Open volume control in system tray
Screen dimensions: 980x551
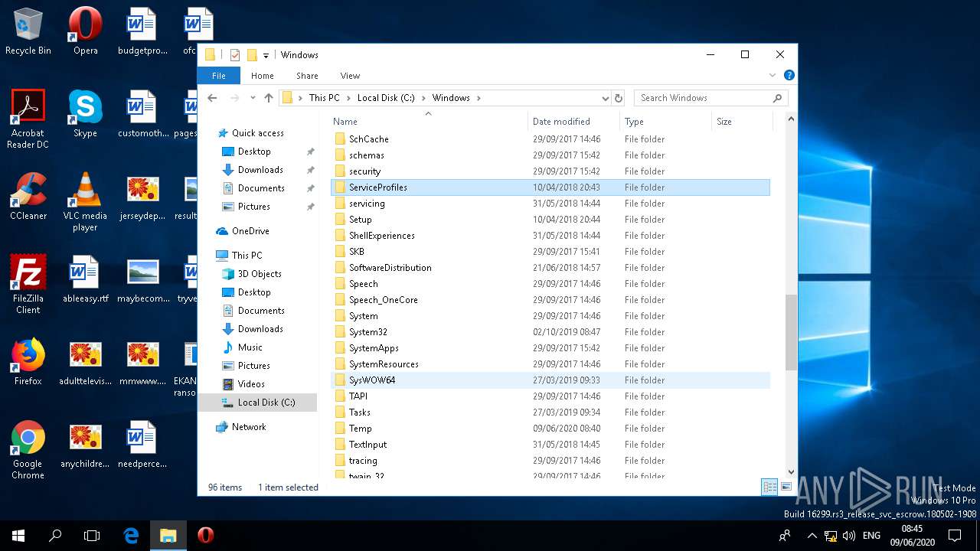pos(849,536)
